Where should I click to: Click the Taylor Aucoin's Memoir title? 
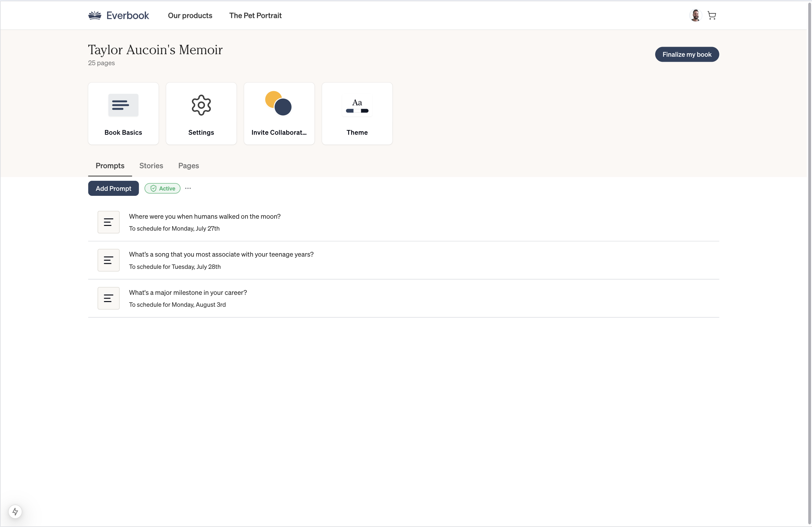155,50
